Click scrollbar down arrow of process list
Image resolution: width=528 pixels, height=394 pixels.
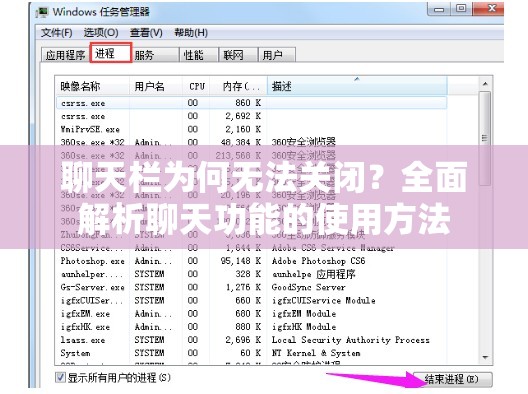pyautogui.click(x=485, y=357)
